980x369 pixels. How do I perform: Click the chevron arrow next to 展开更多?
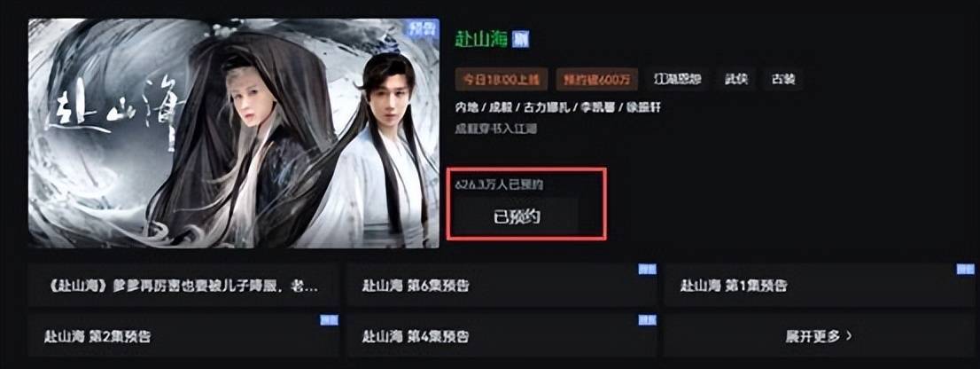tap(849, 335)
